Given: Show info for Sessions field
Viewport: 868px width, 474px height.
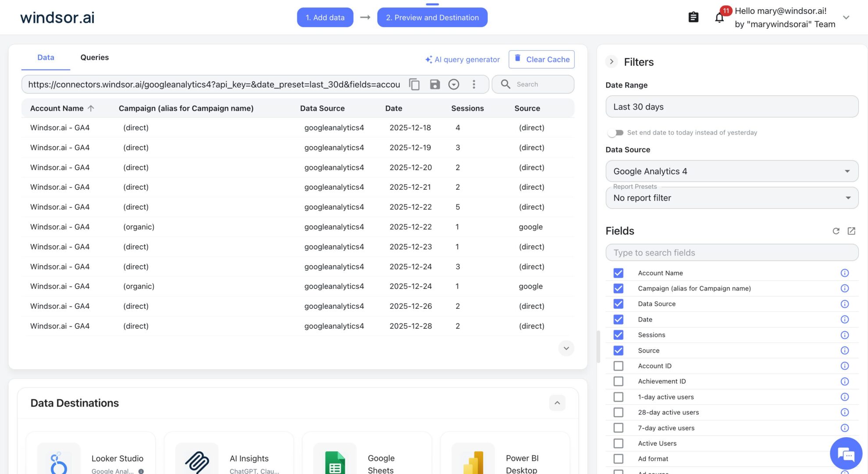Looking at the screenshot, I should coord(845,335).
